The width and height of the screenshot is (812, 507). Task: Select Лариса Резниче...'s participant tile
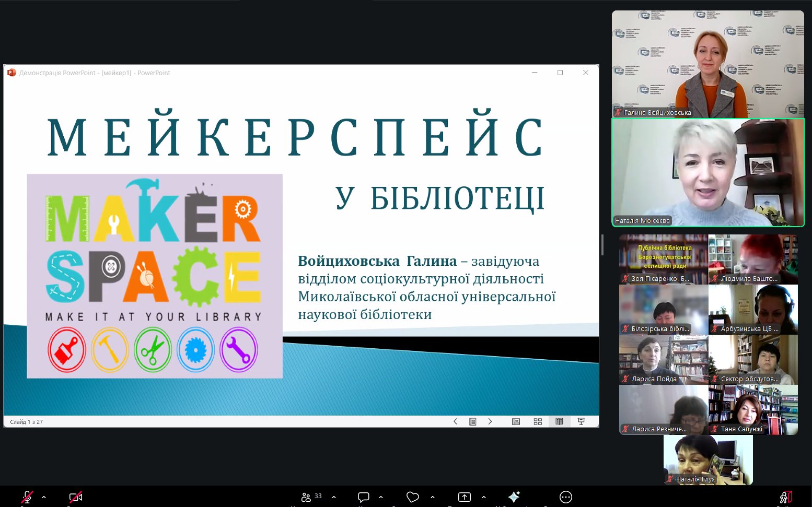pos(664,409)
